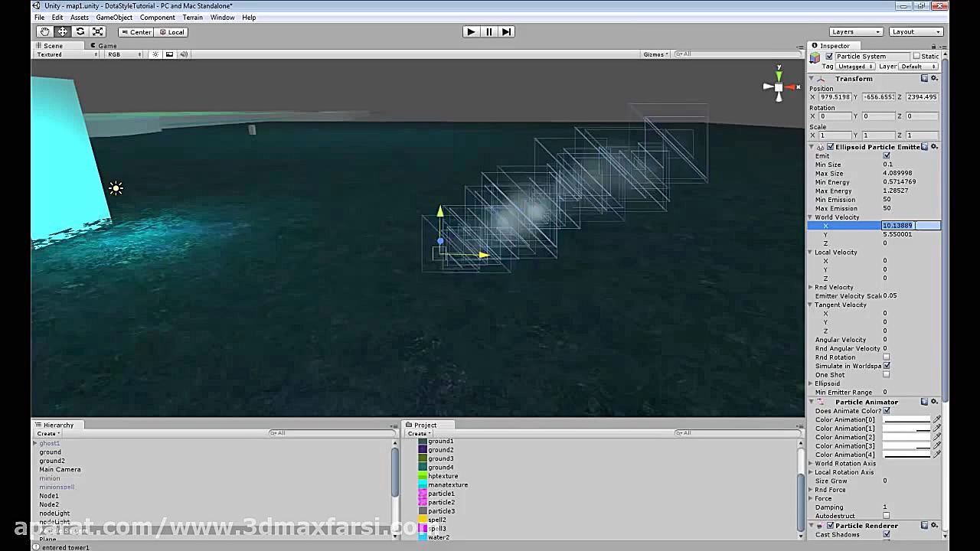The height and width of the screenshot is (551, 980).
Task: Select the Move (translate) tool
Action: [x=63, y=31]
